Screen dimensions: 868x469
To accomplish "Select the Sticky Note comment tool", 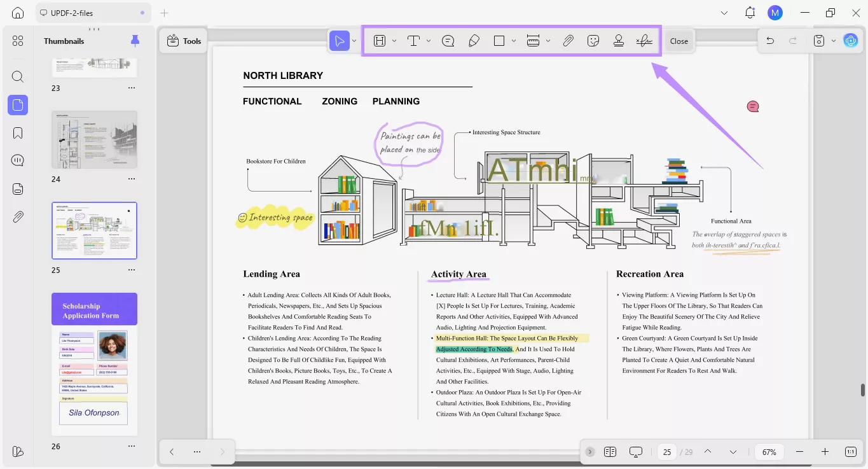I will pyautogui.click(x=448, y=40).
